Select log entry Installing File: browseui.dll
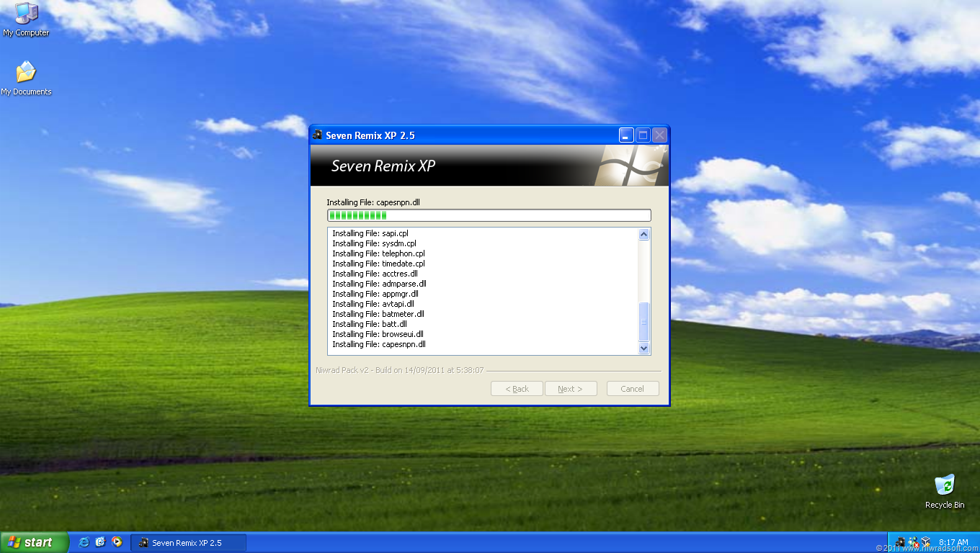The image size is (980, 553). [378, 334]
